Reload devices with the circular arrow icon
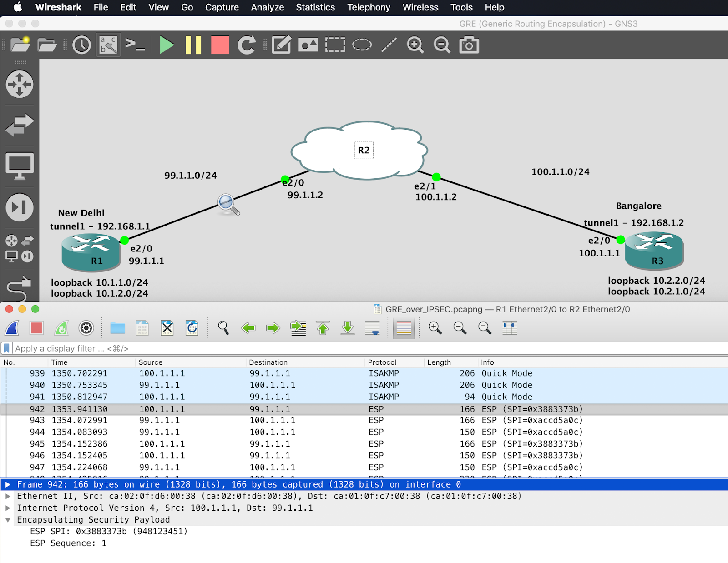This screenshot has height=563, width=728. point(247,45)
